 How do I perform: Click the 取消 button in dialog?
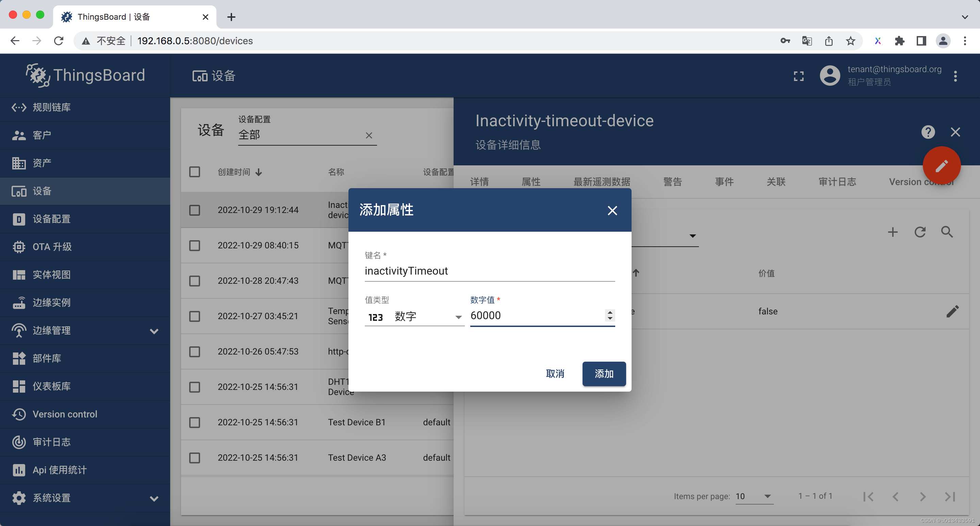coord(555,374)
